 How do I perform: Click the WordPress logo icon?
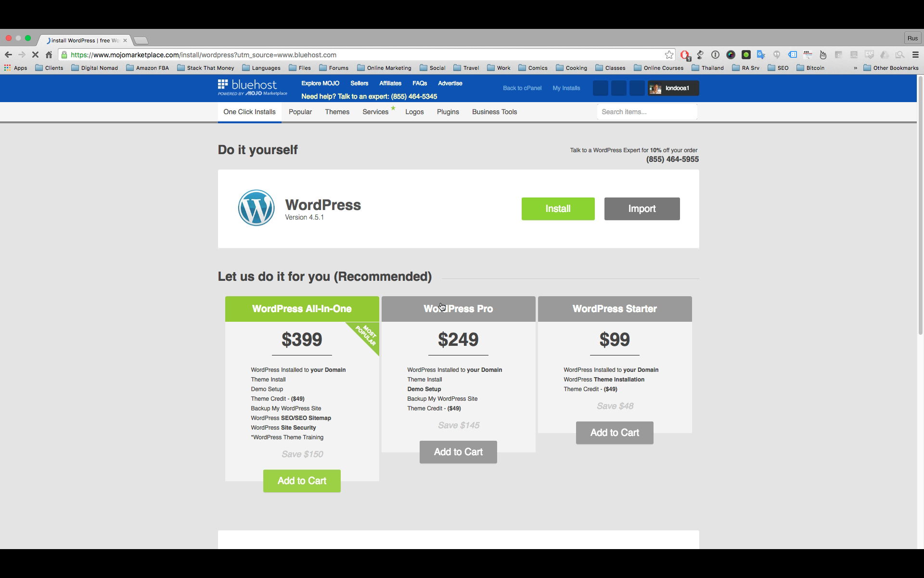coord(256,208)
